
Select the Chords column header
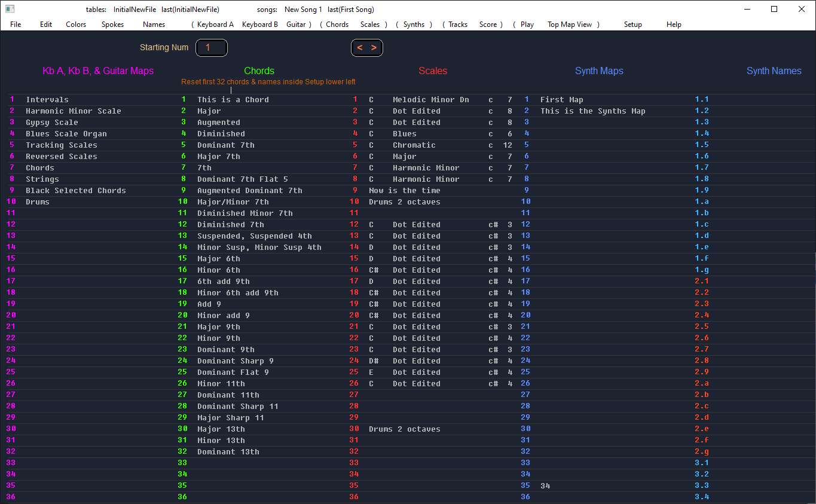tap(259, 71)
